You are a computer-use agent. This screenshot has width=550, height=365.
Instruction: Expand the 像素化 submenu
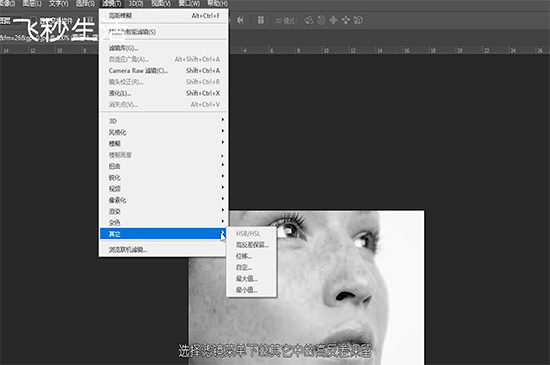163,200
